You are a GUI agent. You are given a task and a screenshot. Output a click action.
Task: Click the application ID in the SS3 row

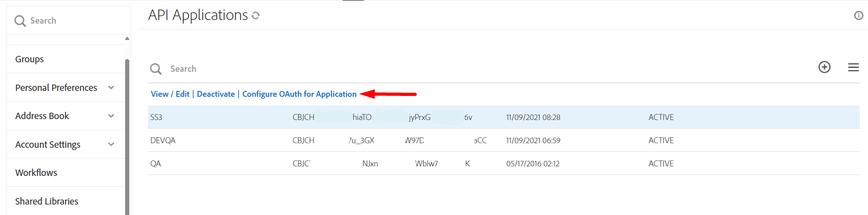382,117
